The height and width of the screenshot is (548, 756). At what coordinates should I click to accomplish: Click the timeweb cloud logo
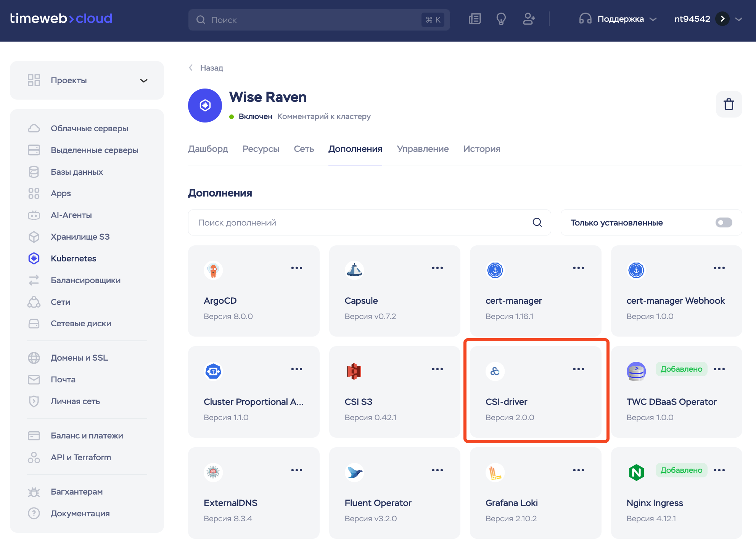61,19
